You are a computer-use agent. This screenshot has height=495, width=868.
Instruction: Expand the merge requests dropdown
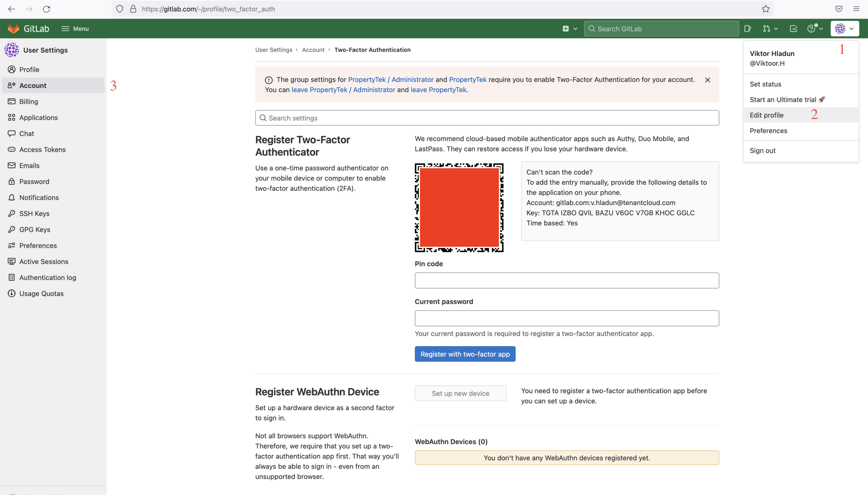tap(770, 29)
